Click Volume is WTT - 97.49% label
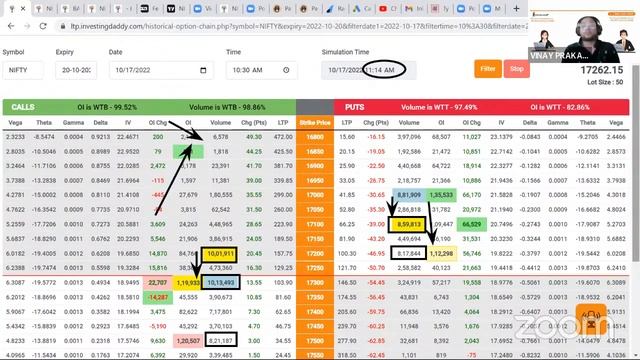This screenshot has height=360, width=640. point(439,107)
